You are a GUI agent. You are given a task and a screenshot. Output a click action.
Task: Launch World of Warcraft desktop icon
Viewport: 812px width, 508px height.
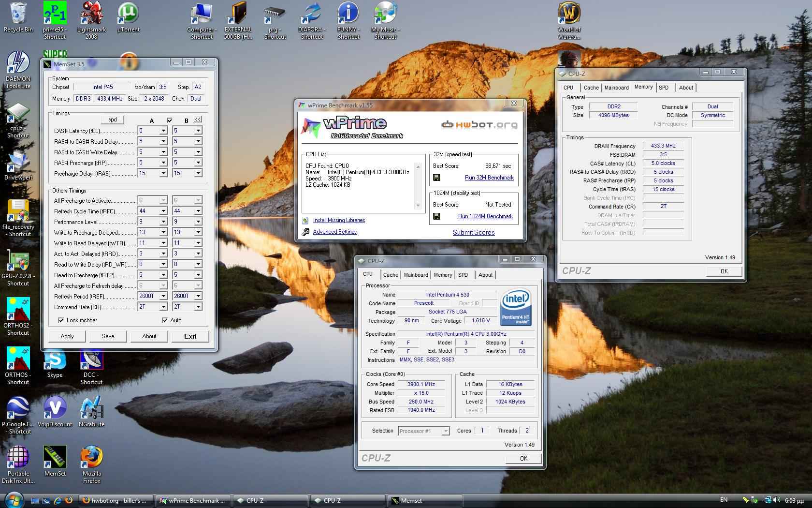569,20
